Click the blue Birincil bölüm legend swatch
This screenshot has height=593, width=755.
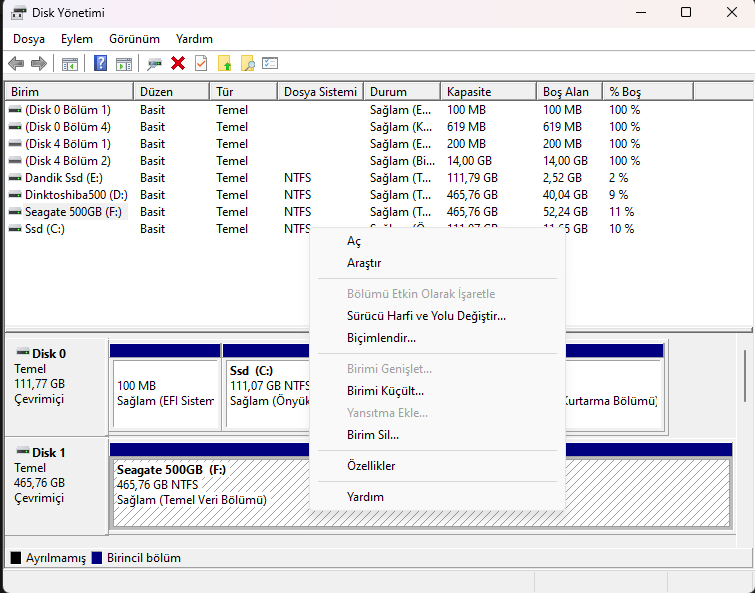[97, 558]
